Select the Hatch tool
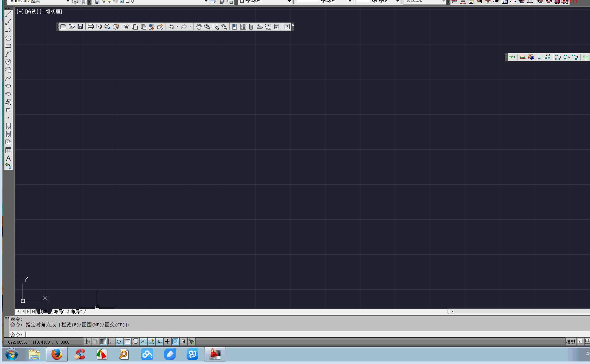The image size is (590, 364). (8, 126)
